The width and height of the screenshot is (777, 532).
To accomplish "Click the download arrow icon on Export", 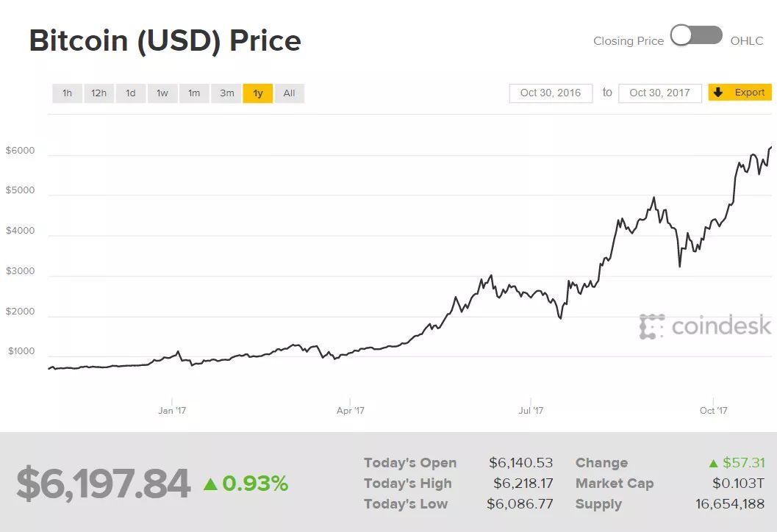I will (718, 92).
